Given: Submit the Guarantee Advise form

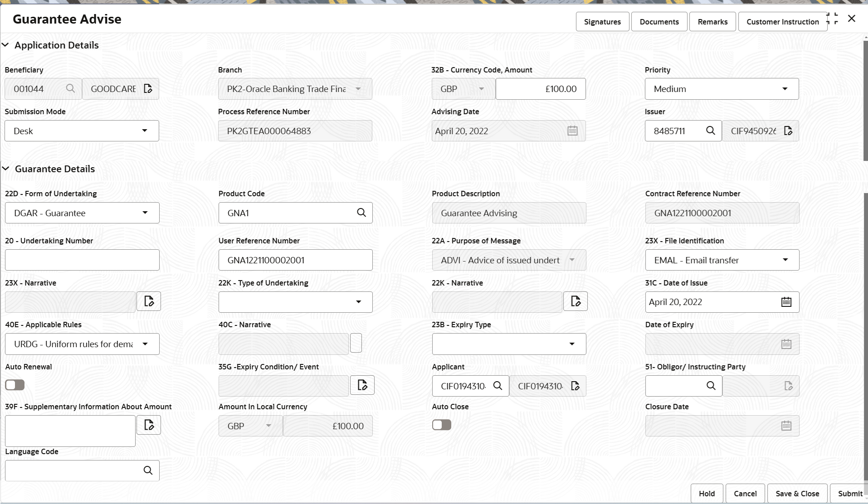Looking at the screenshot, I should 849,493.
